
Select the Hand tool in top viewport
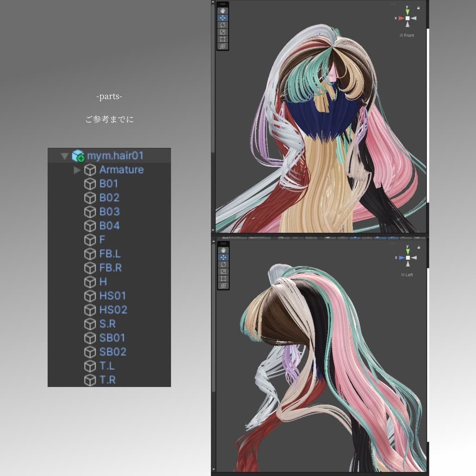coord(223,11)
